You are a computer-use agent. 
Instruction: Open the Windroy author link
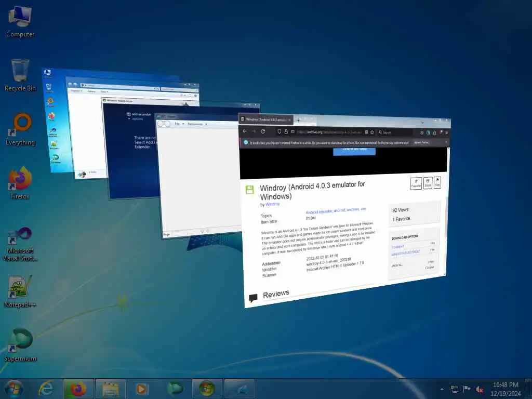(x=272, y=204)
